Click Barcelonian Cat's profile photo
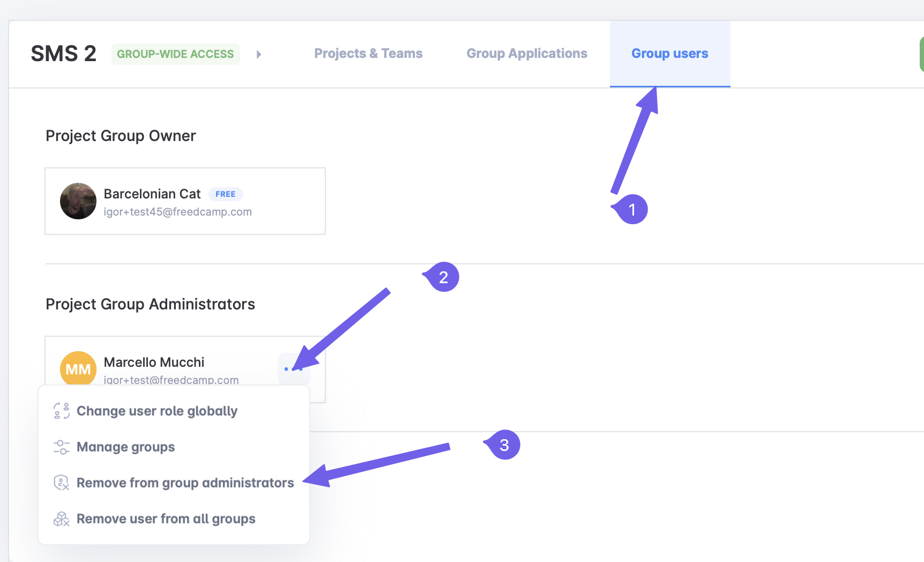Screen dimensions: 924x562 click(x=78, y=201)
